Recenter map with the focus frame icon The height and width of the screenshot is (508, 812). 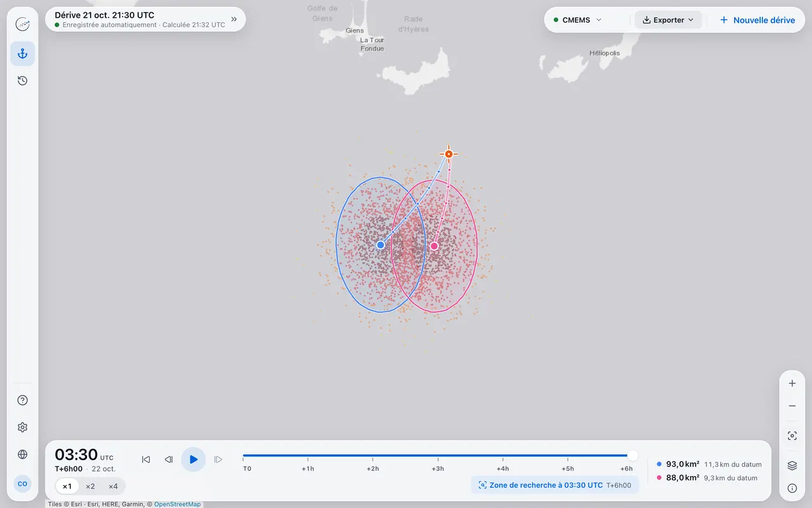(x=792, y=436)
